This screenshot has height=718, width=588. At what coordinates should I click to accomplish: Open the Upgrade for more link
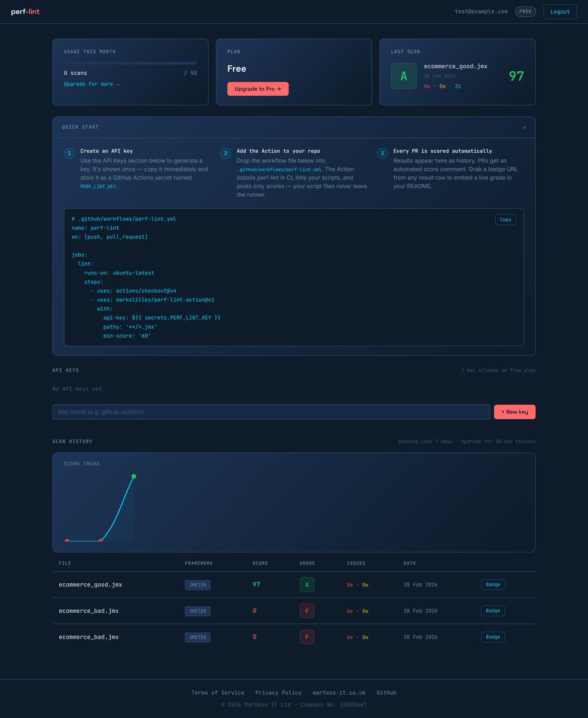[x=92, y=84]
